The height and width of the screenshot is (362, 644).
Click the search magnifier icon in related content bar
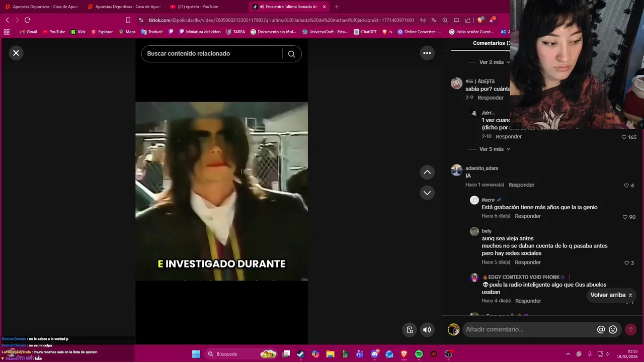click(x=291, y=54)
